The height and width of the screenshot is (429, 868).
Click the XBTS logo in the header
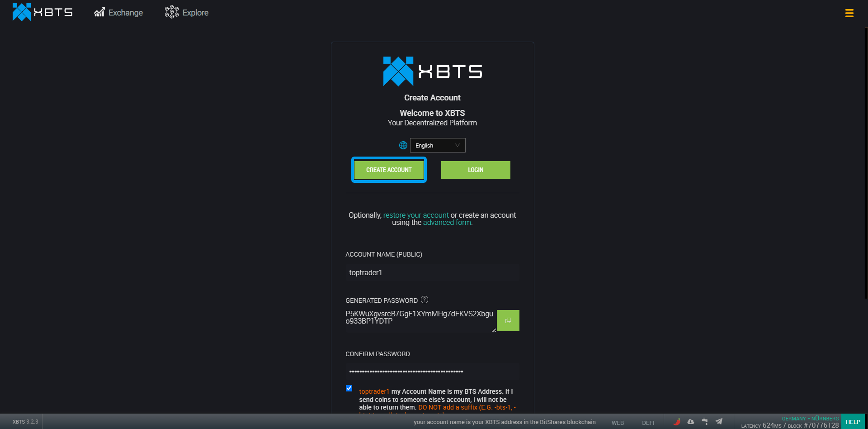pyautogui.click(x=42, y=12)
